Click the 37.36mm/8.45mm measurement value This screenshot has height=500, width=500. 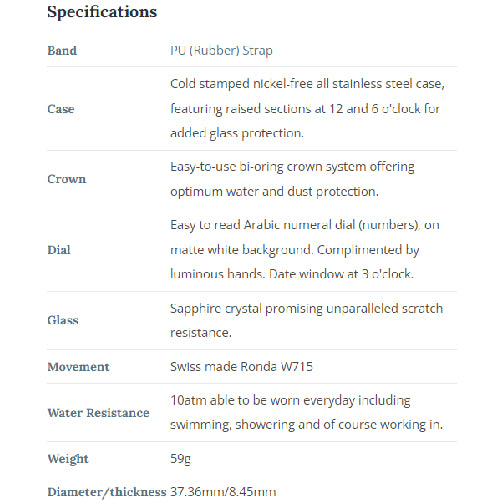pyautogui.click(x=223, y=492)
